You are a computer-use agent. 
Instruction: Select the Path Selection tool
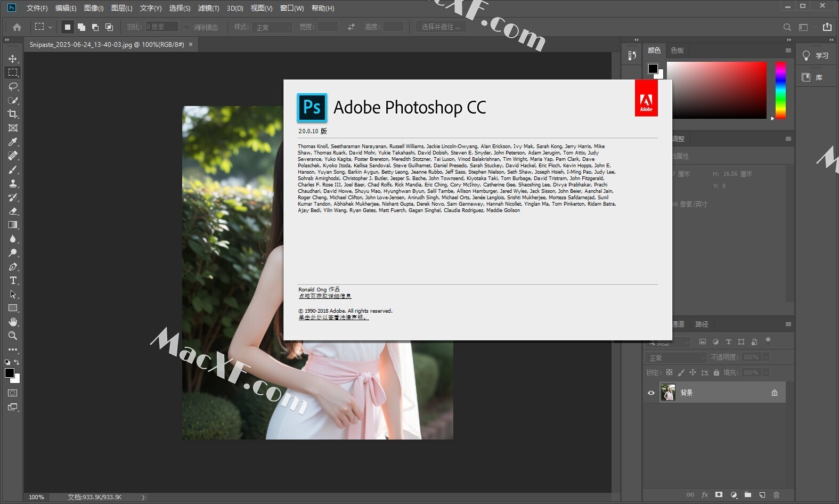click(13, 294)
